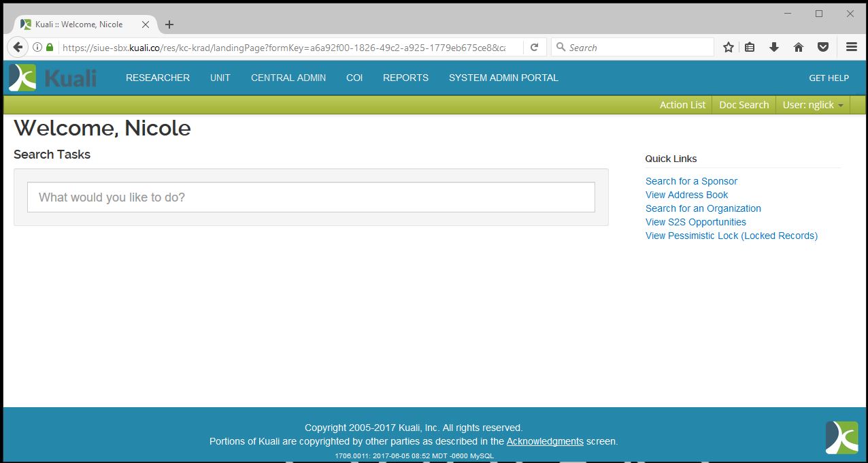Image resolution: width=868 pixels, height=463 pixels.
Task: Expand the User: nglick dropdown
Action: click(813, 105)
